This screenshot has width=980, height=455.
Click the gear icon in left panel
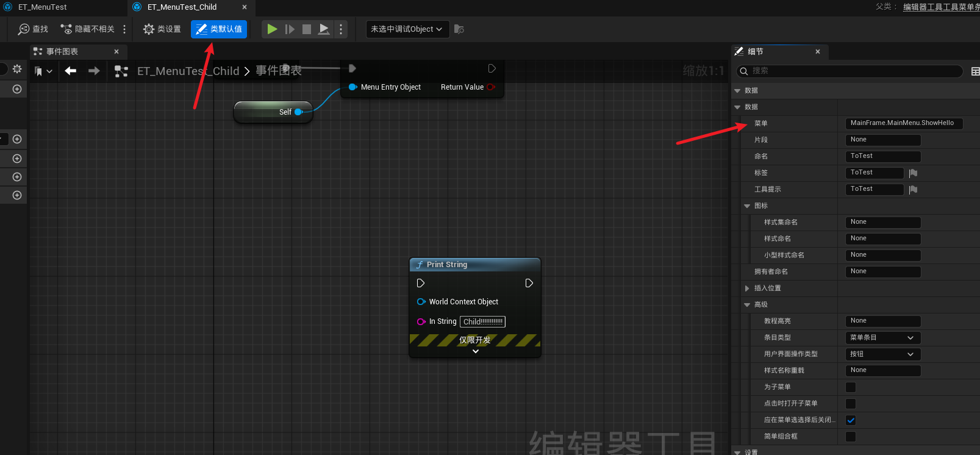[x=17, y=69]
